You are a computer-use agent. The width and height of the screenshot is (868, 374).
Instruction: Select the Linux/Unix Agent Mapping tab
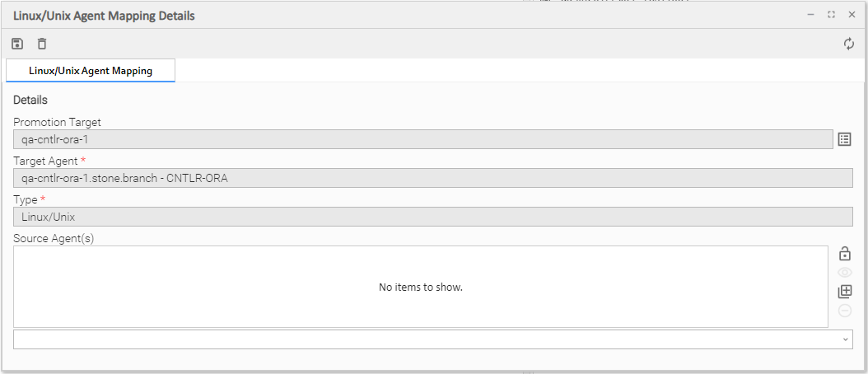pos(91,71)
